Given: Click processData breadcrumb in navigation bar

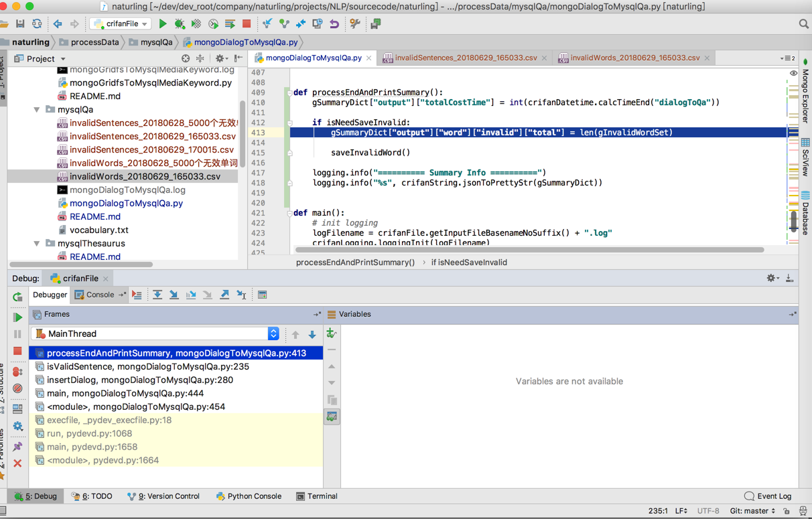Looking at the screenshot, I should coord(88,42).
